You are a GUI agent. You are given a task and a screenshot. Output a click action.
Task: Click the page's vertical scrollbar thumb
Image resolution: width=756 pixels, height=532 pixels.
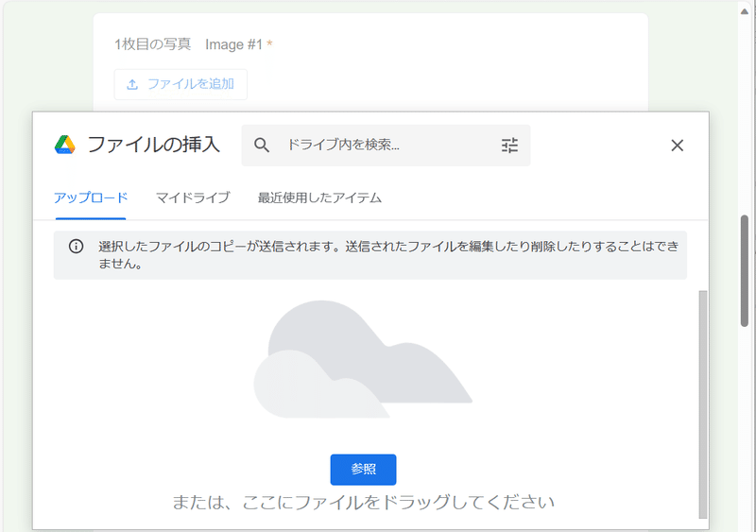[745, 271]
